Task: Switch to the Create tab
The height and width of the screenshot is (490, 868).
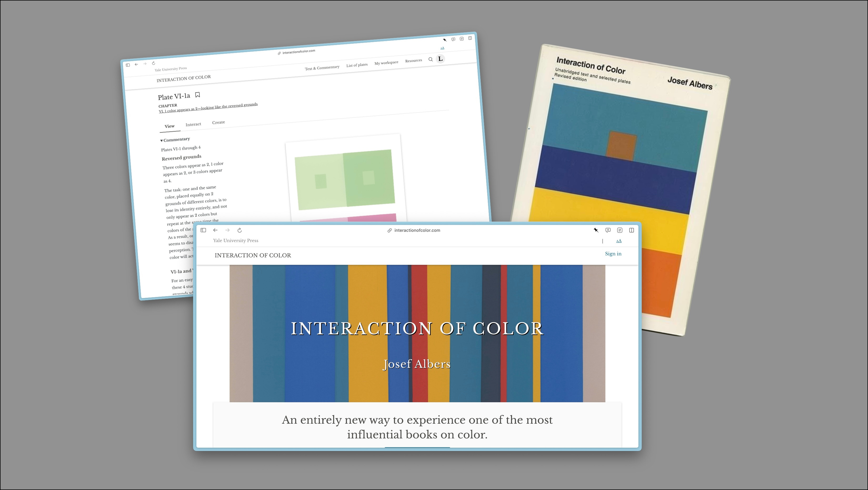Action: (218, 122)
